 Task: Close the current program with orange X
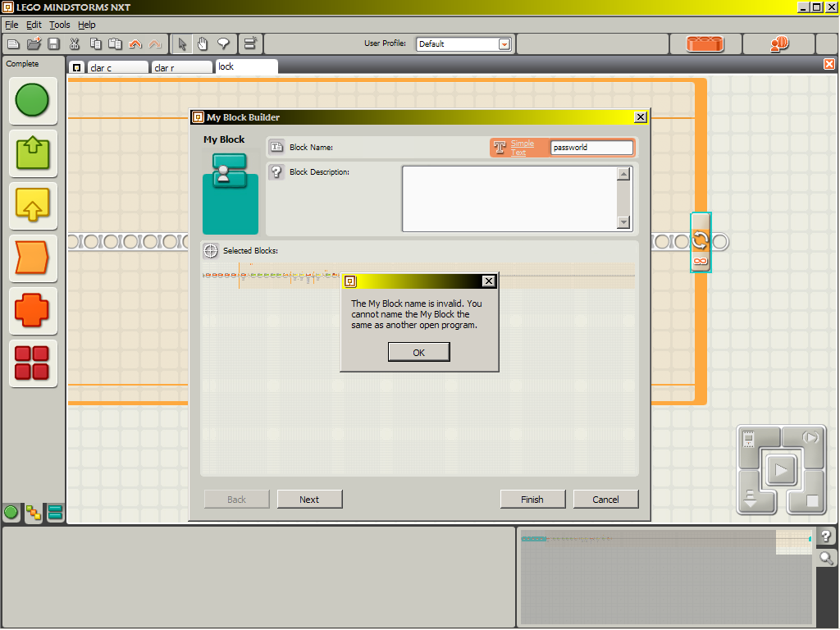[829, 64]
